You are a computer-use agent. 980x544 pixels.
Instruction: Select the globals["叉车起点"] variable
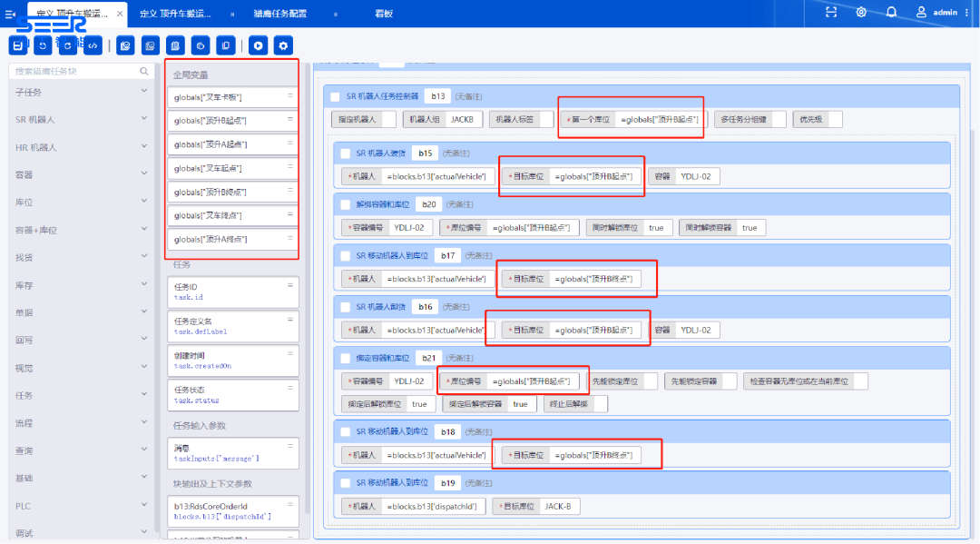232,169
